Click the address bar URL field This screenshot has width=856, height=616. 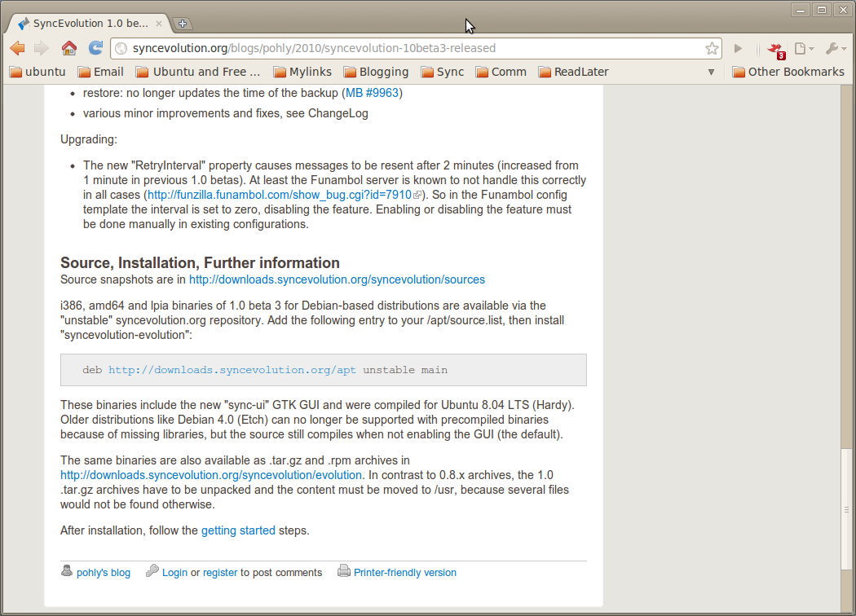point(416,48)
